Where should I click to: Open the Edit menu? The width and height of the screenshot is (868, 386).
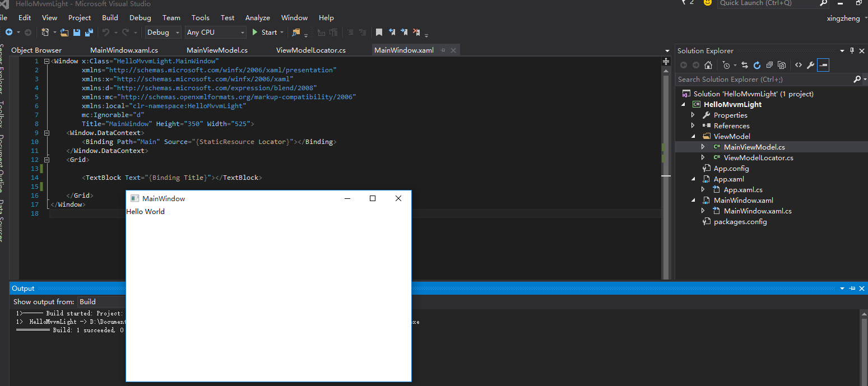click(x=25, y=17)
